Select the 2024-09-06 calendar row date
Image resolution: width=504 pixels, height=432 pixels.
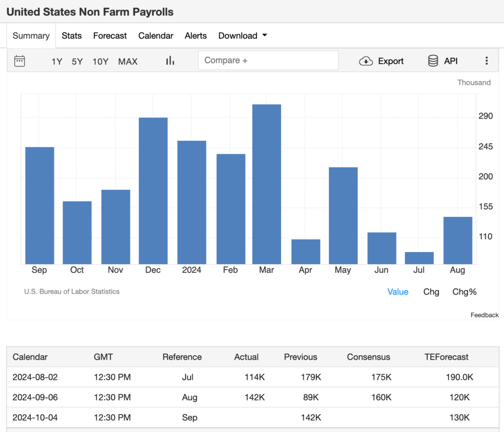[35, 397]
